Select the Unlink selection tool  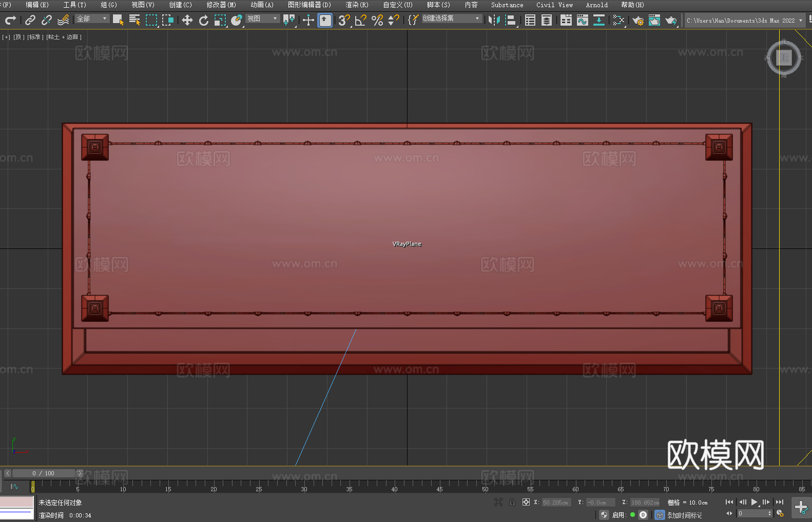[x=47, y=20]
